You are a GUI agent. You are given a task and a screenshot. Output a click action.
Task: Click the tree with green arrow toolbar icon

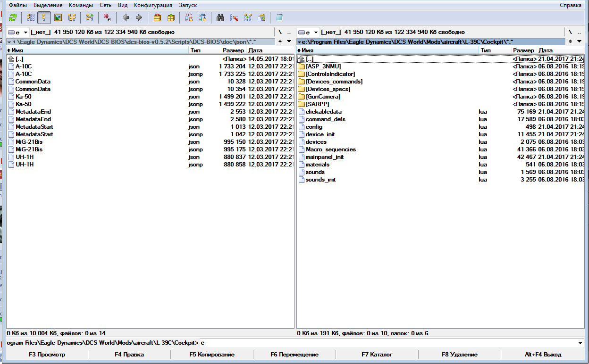point(90,17)
